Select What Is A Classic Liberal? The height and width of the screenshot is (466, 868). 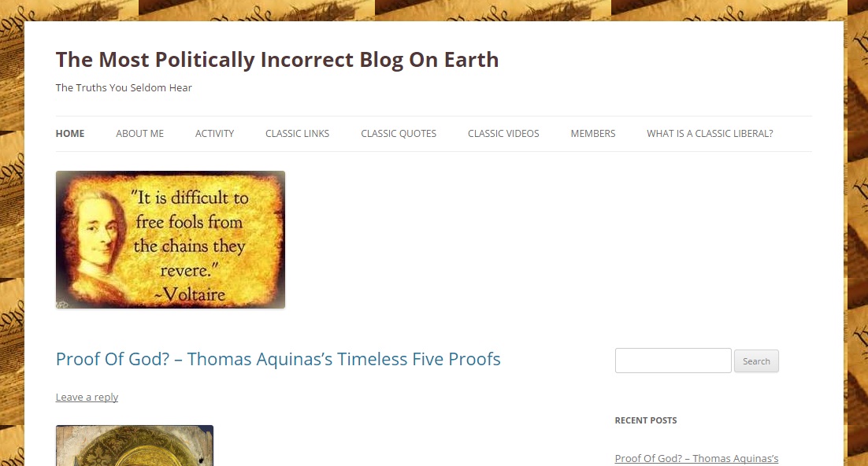tap(710, 133)
